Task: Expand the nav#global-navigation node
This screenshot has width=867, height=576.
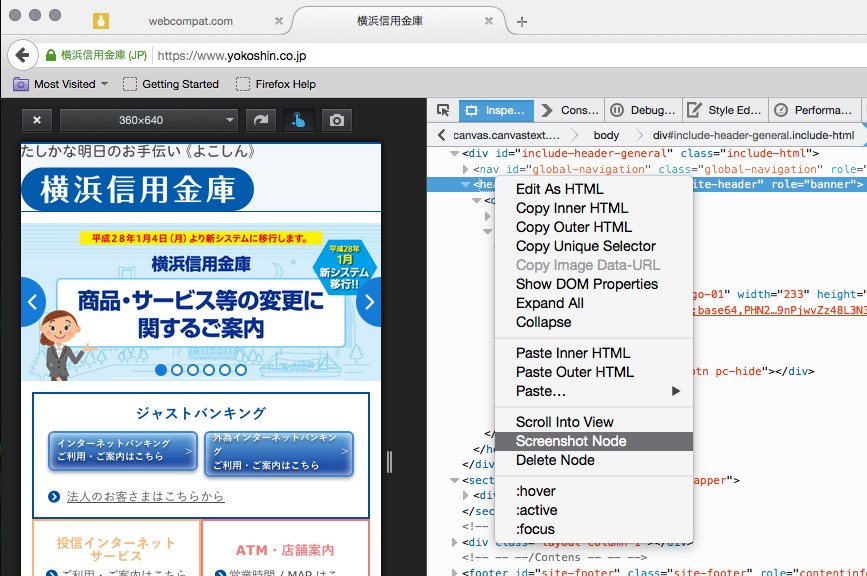Action: (466, 169)
